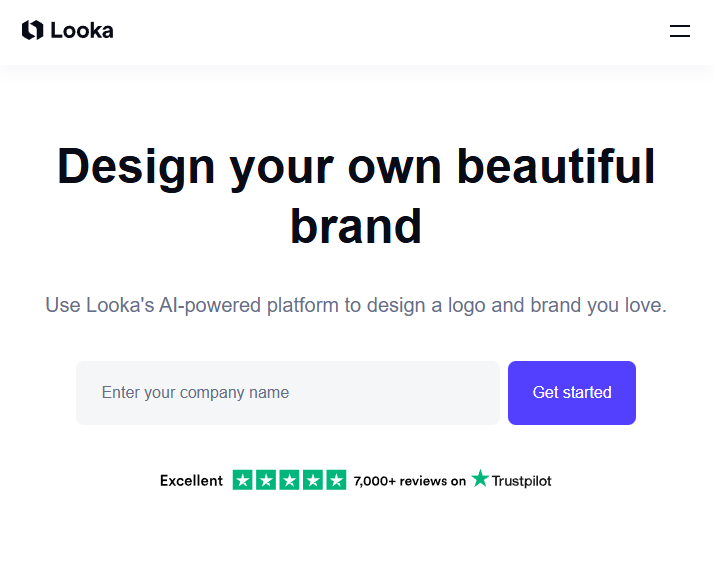714x565 pixels.
Task: Click the Looka wordmark text
Action: pos(82,31)
